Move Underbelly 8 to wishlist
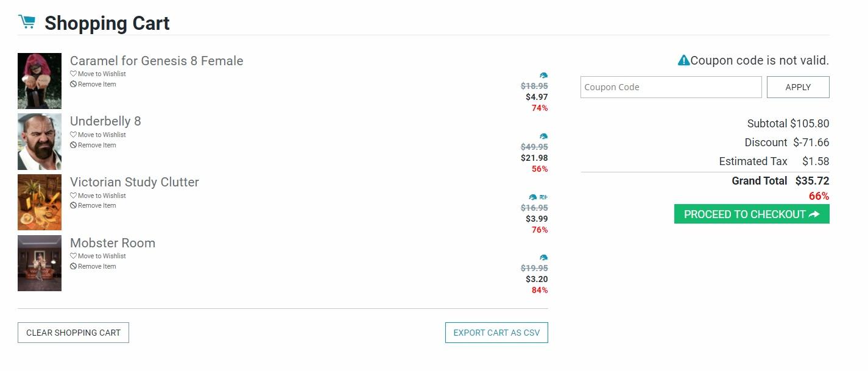The image size is (868, 371). [x=98, y=135]
